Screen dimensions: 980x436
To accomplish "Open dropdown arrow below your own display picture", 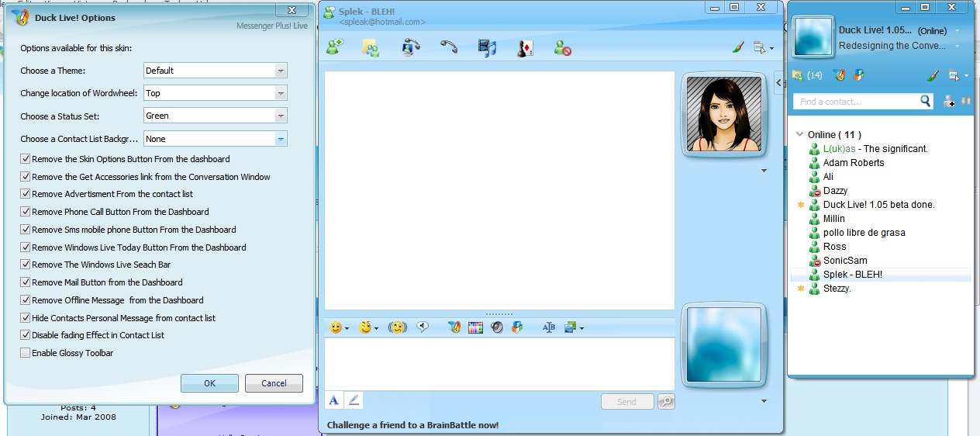I will click(x=764, y=401).
